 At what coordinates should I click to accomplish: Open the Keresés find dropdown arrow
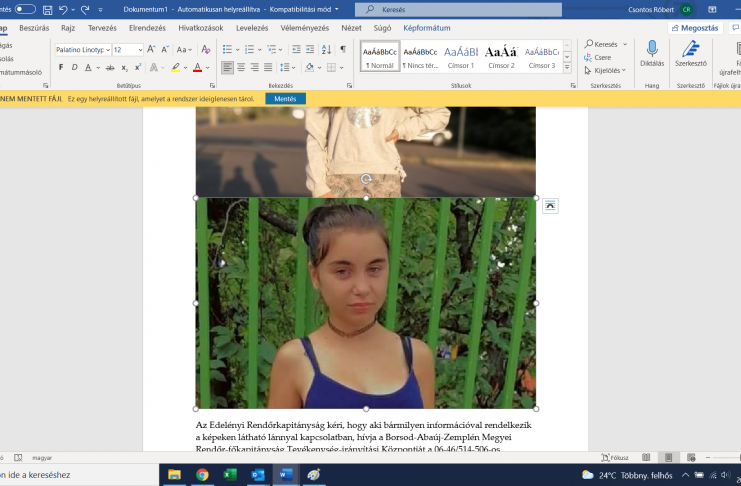tap(625, 44)
